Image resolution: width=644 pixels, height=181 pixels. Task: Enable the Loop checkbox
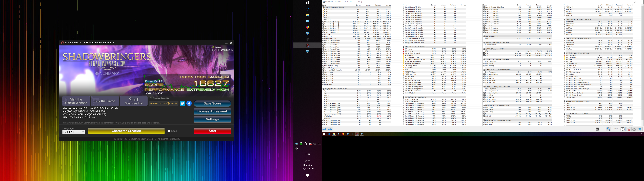pyautogui.click(x=169, y=131)
